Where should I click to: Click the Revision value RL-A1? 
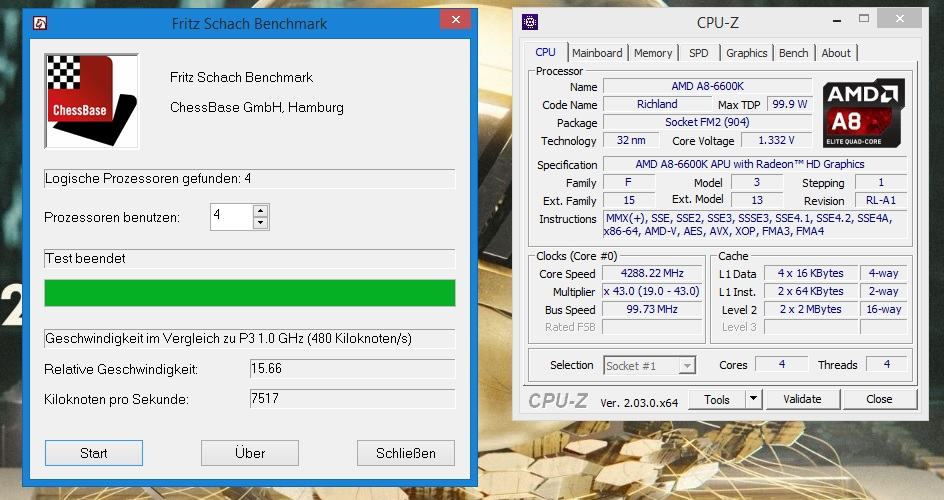coord(881,200)
